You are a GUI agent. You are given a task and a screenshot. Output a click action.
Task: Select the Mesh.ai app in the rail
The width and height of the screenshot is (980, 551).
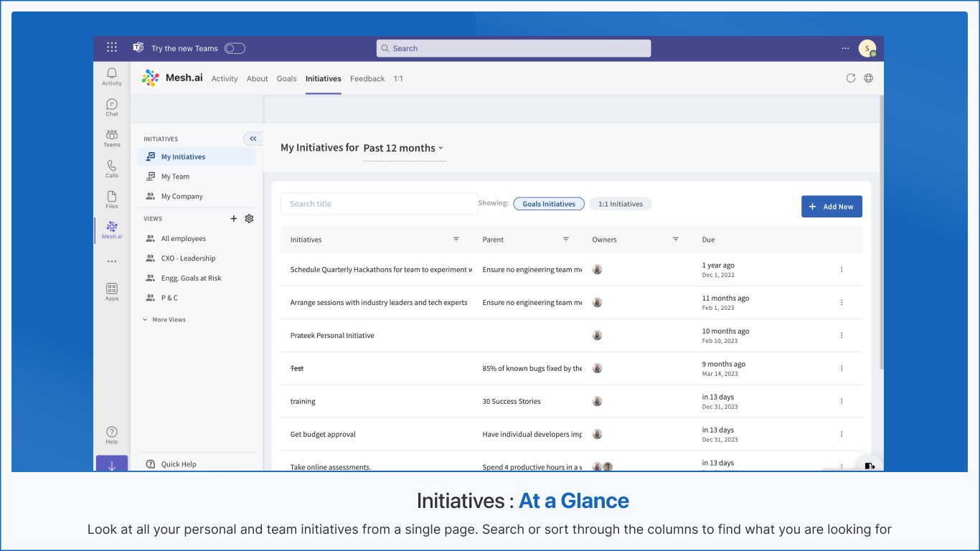pyautogui.click(x=112, y=230)
